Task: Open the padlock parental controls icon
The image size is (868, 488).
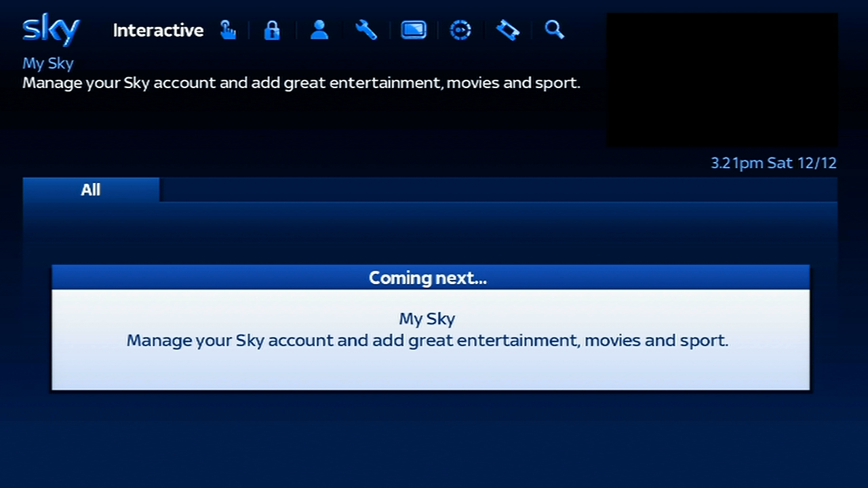Action: [x=272, y=30]
